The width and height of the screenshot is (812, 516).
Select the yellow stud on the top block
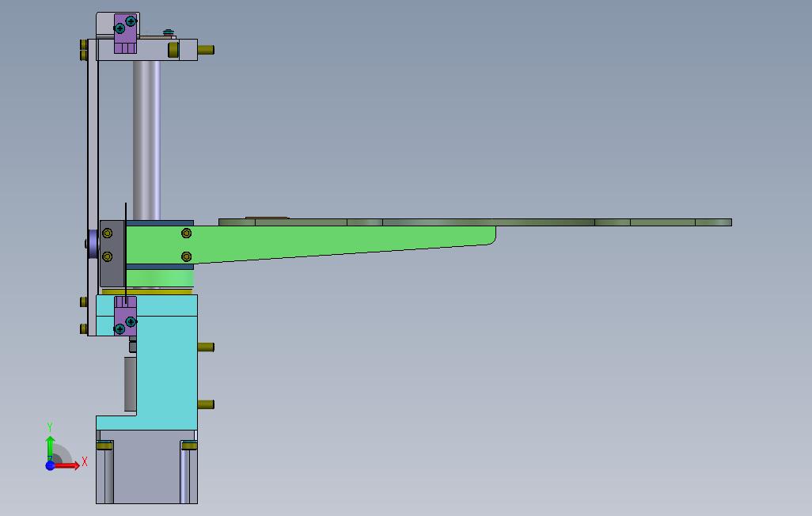click(206, 50)
